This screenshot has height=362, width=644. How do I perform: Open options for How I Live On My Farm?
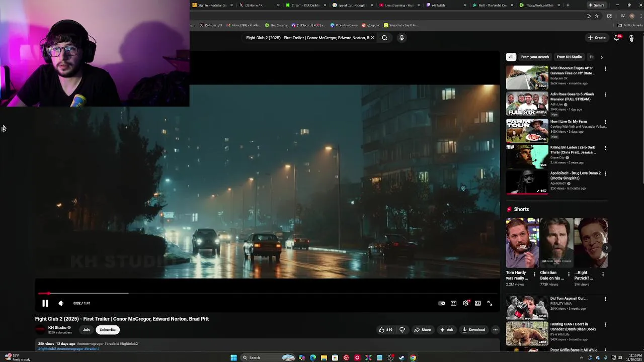[605, 122]
